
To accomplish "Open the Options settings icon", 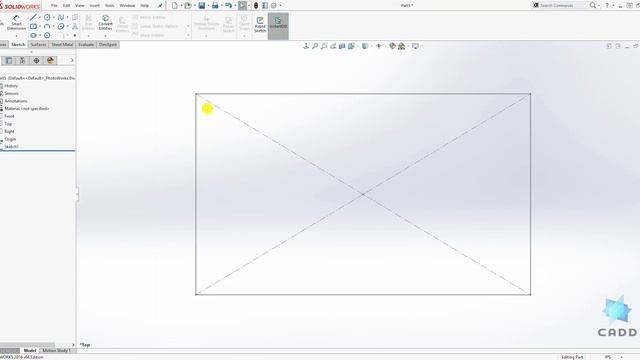I will tap(274, 5).
